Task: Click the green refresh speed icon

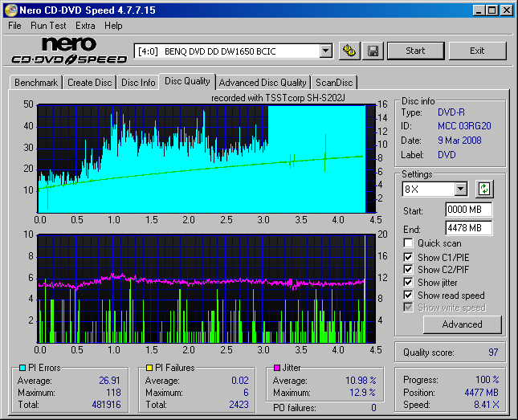Action: 484,189
